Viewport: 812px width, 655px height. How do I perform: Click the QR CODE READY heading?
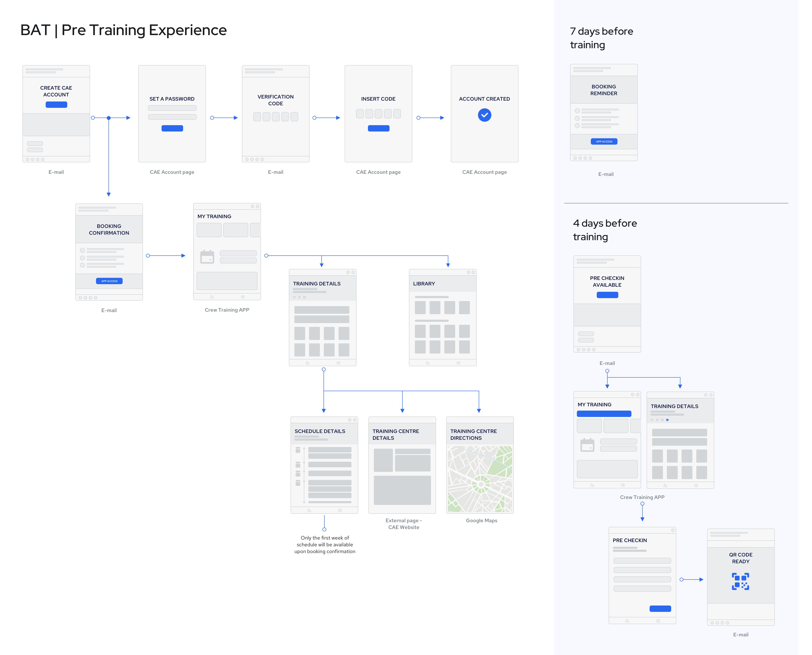pos(740,558)
